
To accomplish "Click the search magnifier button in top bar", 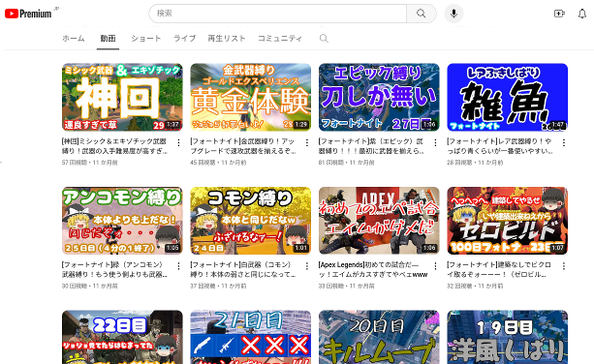I will click(x=421, y=14).
